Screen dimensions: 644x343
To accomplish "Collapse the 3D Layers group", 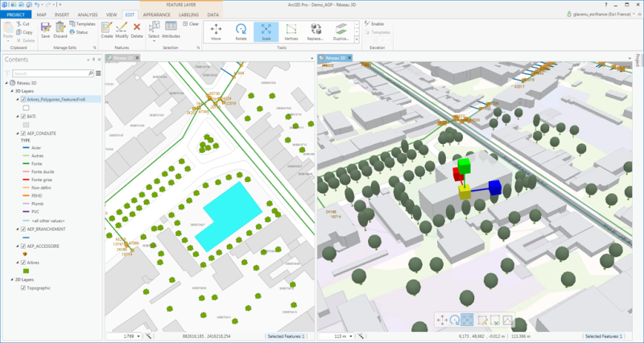I will pyautogui.click(x=11, y=91).
